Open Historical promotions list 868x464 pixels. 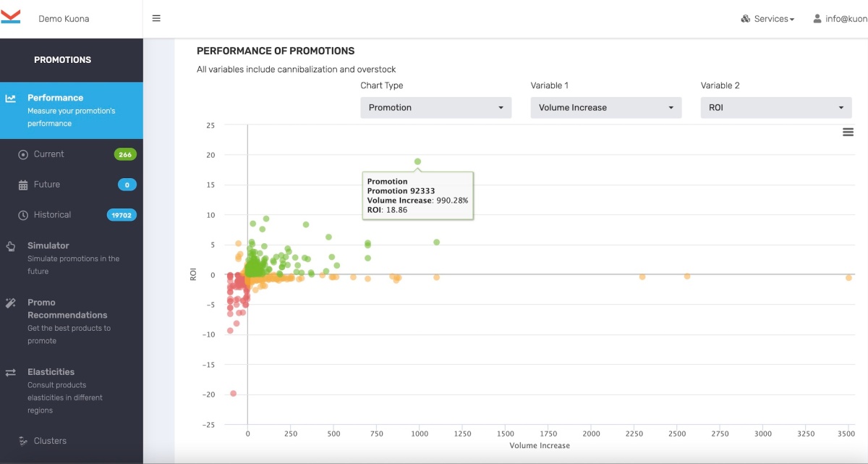tap(52, 215)
